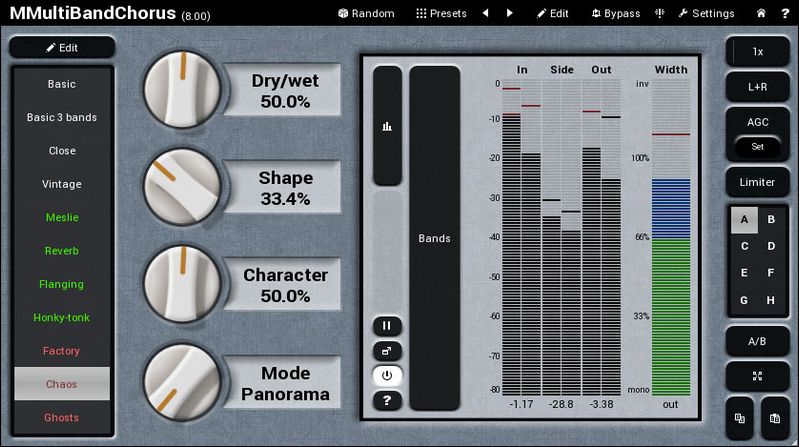Open the Bands panel button

click(435, 238)
